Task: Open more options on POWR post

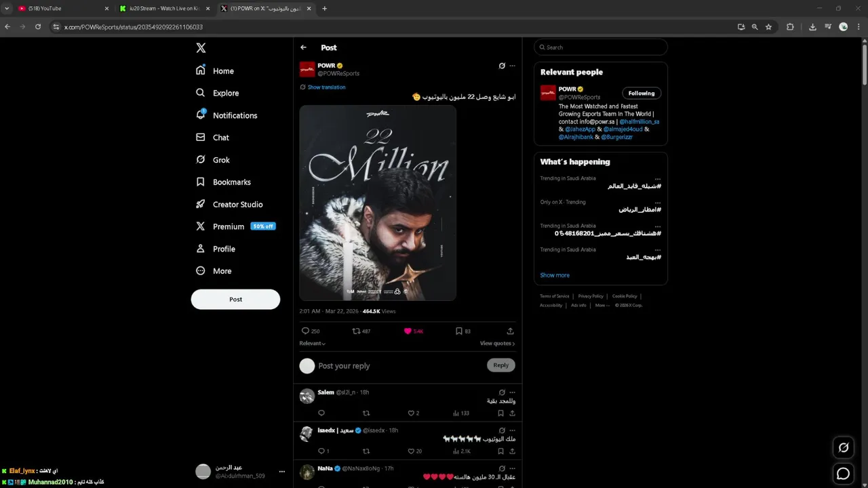Action: [512, 66]
